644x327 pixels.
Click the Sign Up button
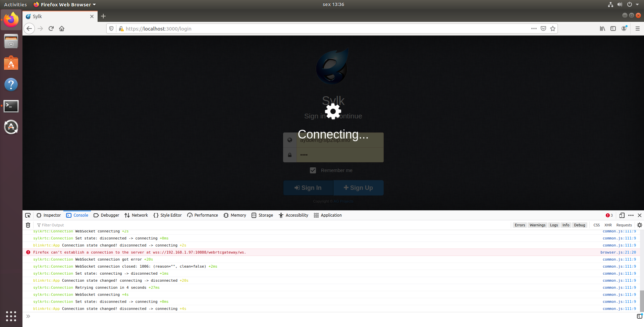[359, 188]
